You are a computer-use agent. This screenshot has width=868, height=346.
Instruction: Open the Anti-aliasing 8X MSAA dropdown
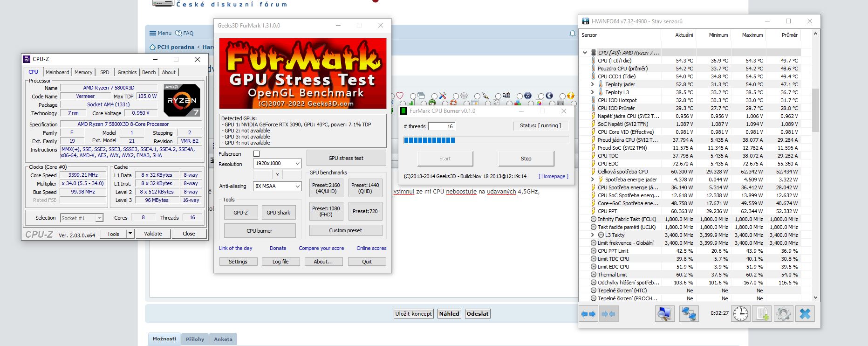pyautogui.click(x=277, y=186)
